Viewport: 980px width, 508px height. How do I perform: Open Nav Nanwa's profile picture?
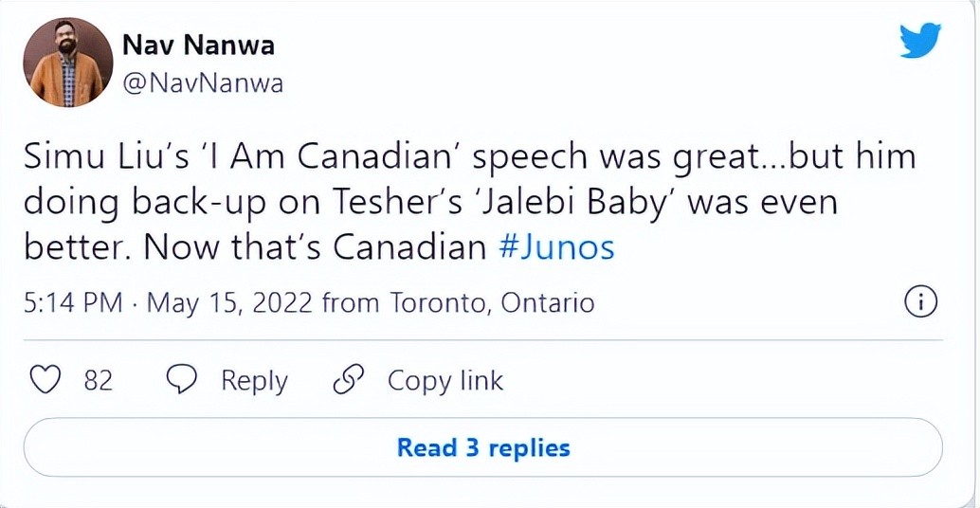tap(67, 63)
